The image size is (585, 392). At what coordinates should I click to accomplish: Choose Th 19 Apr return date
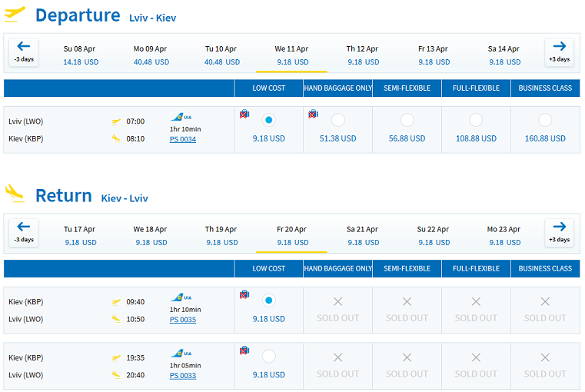coord(221,236)
